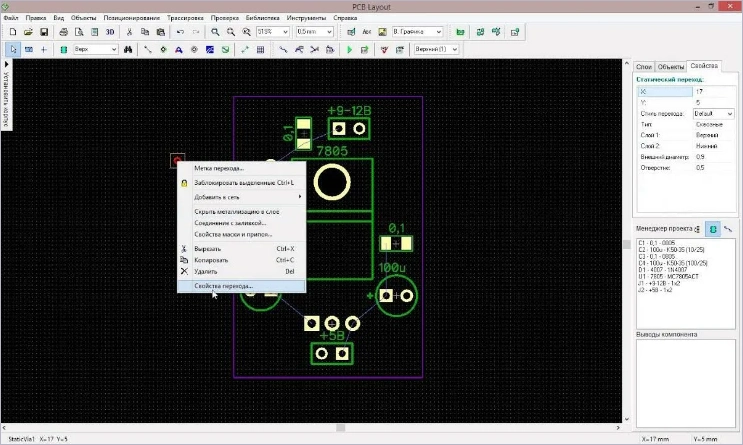Screen dimensions: 743x445
Task: Select the default arrow pointer tool
Action: 12,49
